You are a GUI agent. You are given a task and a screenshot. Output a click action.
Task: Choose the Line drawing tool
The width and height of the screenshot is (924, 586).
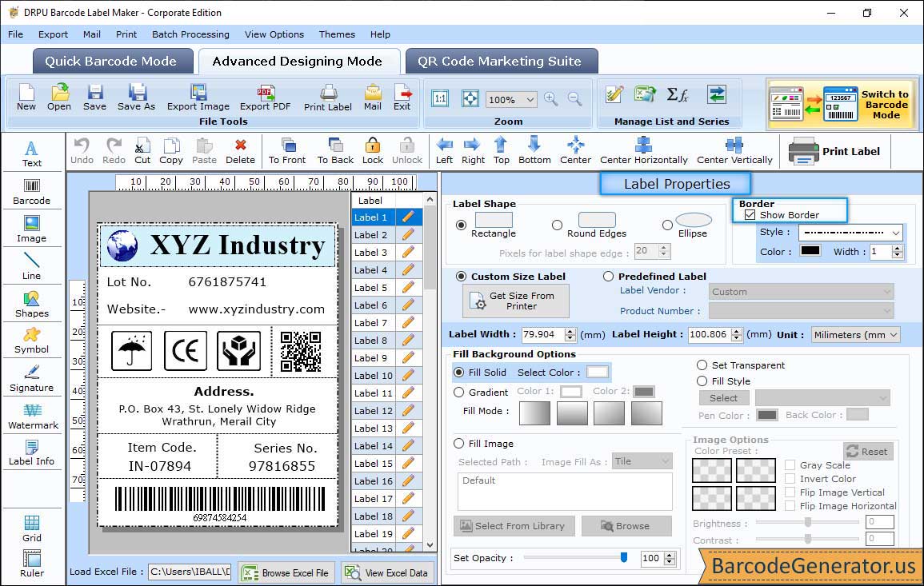[x=32, y=266]
